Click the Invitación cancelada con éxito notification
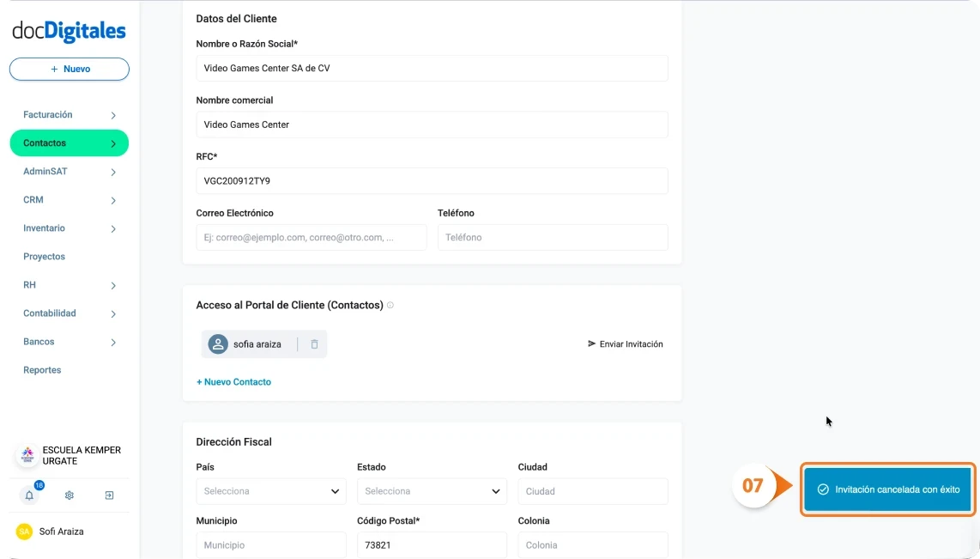This screenshot has height=559, width=980. pyautogui.click(x=886, y=489)
